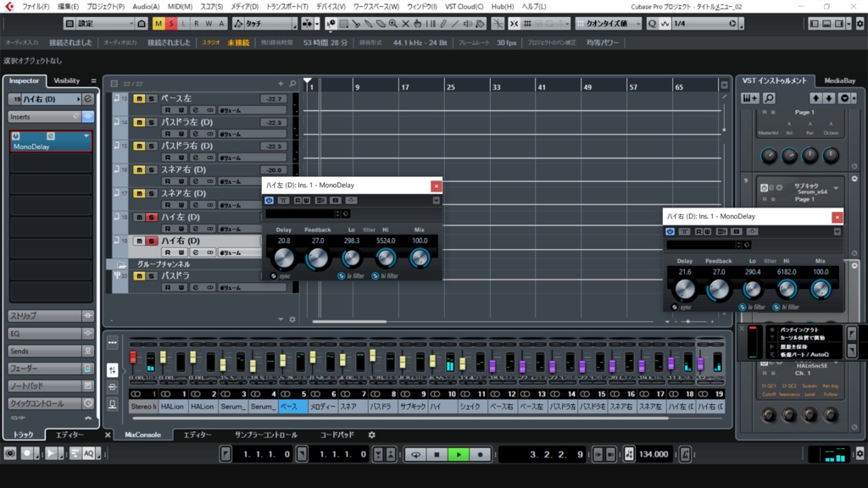This screenshot has height=488, width=868.
Task: Select the Range Selection tool
Action: click(344, 24)
